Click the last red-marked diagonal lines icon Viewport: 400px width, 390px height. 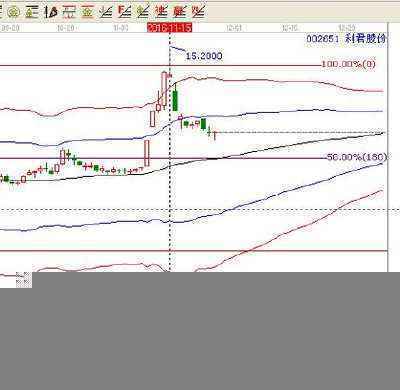tap(198, 12)
